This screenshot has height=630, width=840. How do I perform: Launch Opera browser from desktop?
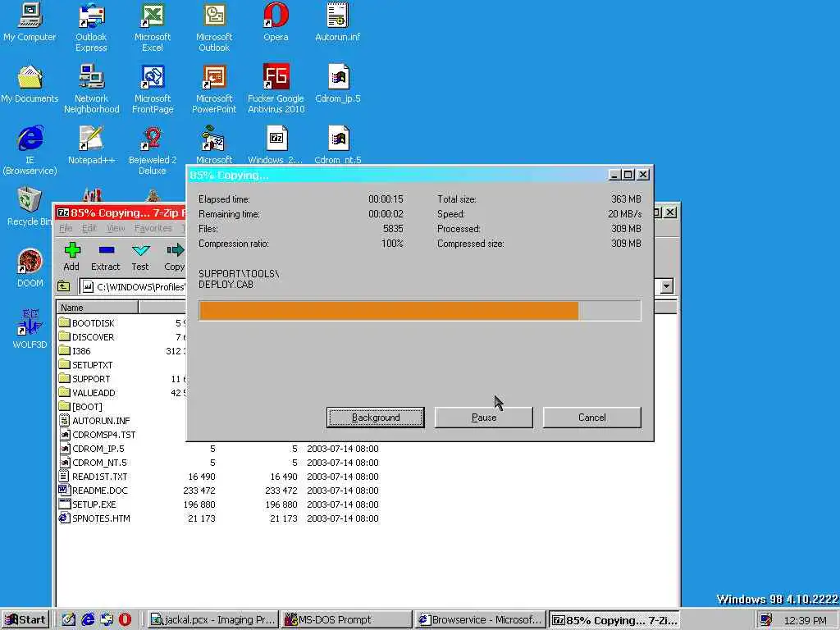[x=276, y=22]
